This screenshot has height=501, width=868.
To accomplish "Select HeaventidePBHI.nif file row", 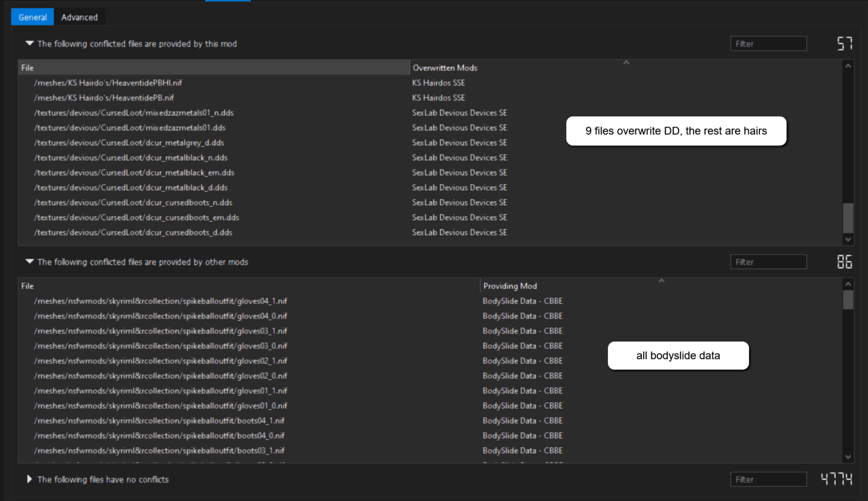I will (x=430, y=83).
